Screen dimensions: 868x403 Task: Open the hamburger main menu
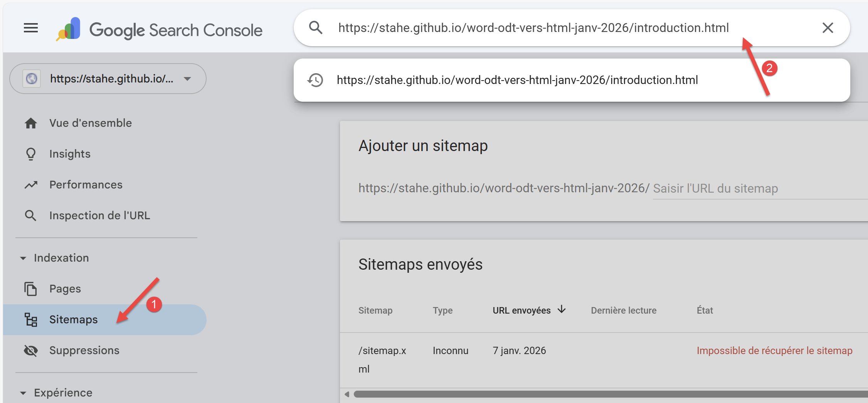point(31,28)
